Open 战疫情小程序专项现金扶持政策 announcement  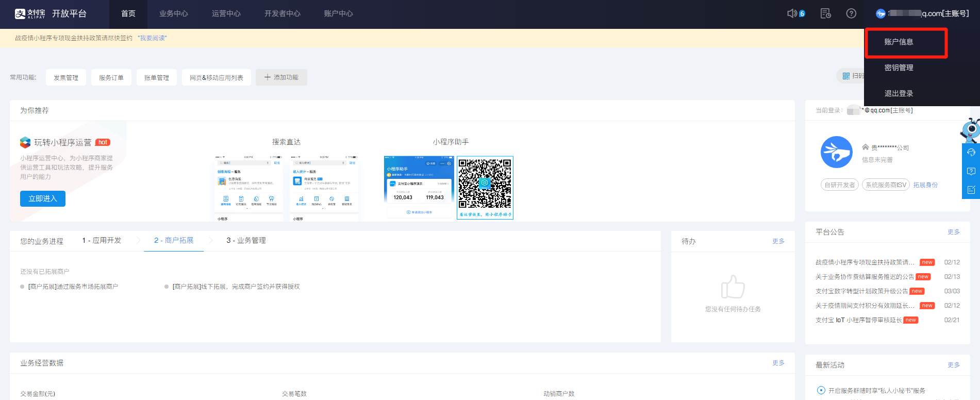click(865, 262)
